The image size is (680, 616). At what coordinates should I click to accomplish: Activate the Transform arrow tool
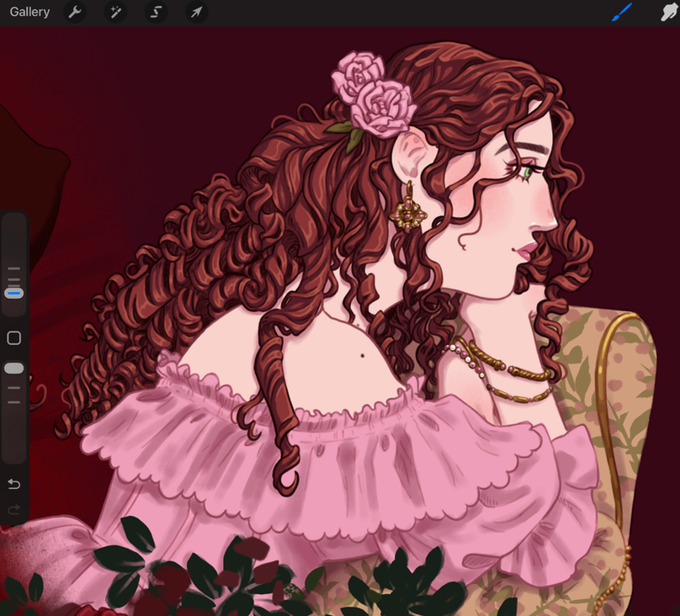tap(196, 13)
